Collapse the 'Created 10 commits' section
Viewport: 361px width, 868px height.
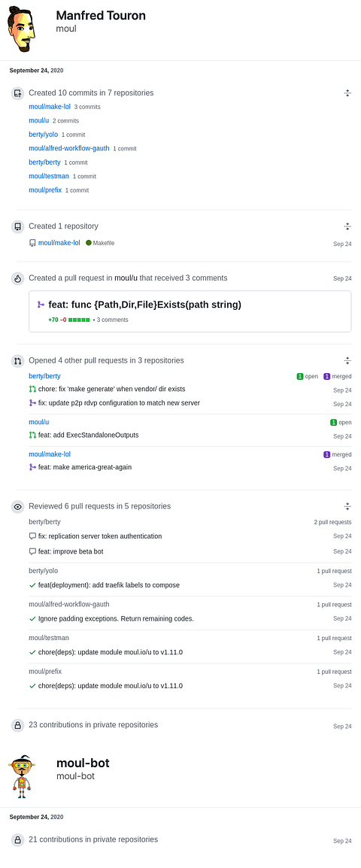[347, 93]
